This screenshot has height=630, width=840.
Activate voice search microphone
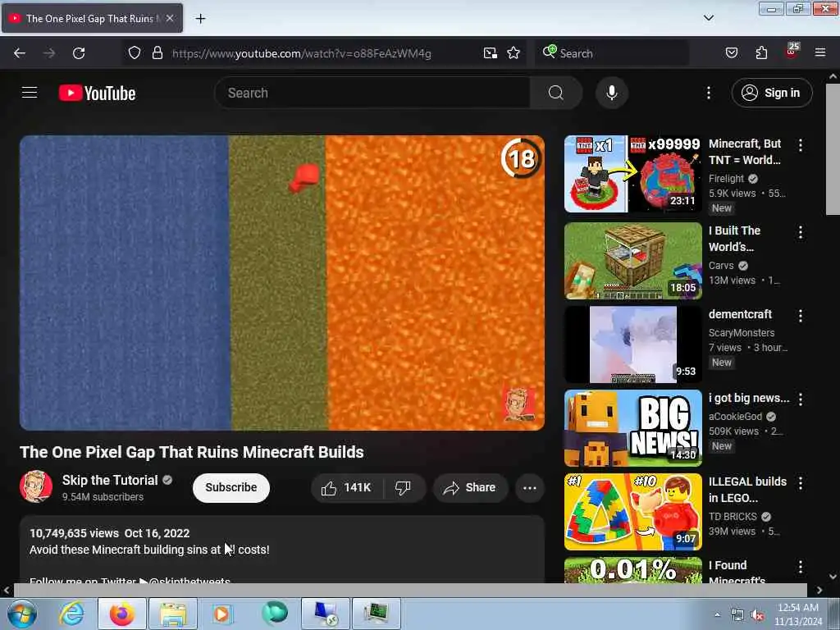coord(611,93)
